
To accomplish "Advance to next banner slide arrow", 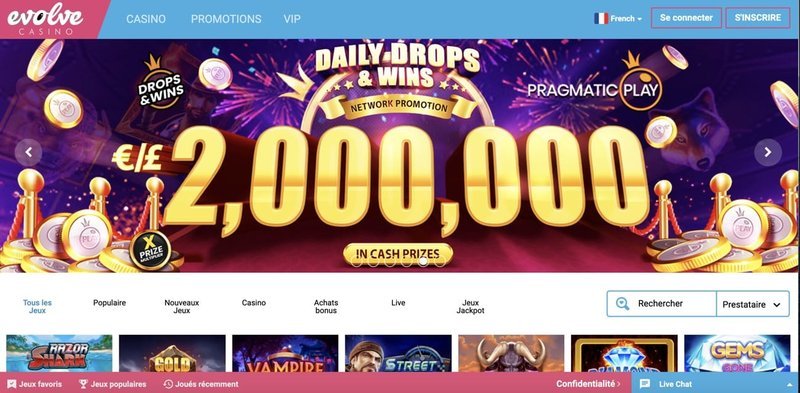I will [x=768, y=152].
